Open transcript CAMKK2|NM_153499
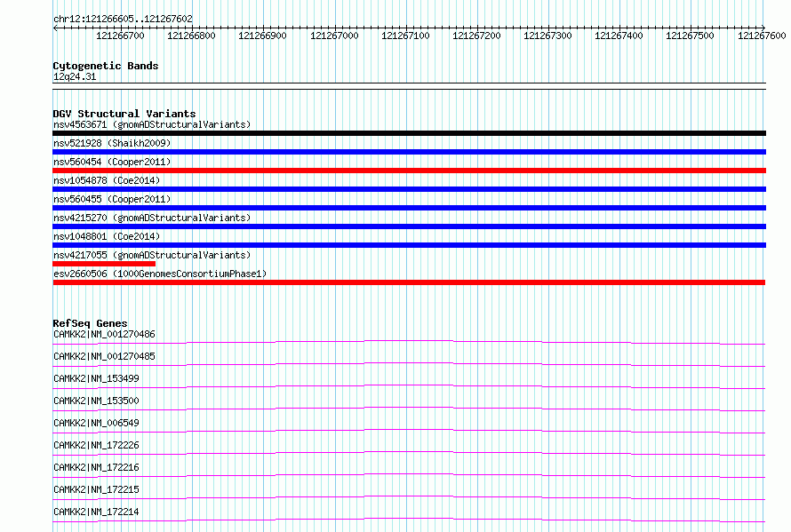Screen dimensions: 791x532 tap(96, 378)
